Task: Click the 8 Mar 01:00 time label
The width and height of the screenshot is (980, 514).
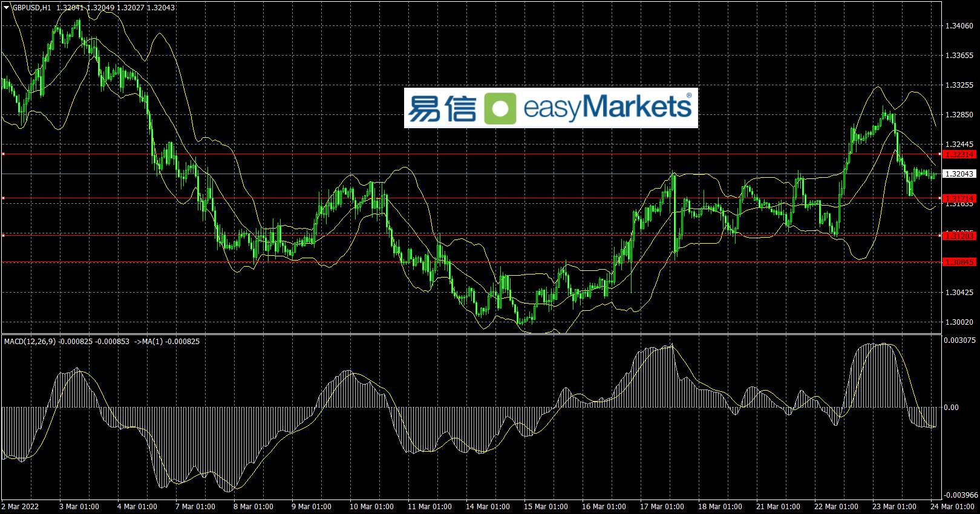Action: [x=253, y=507]
